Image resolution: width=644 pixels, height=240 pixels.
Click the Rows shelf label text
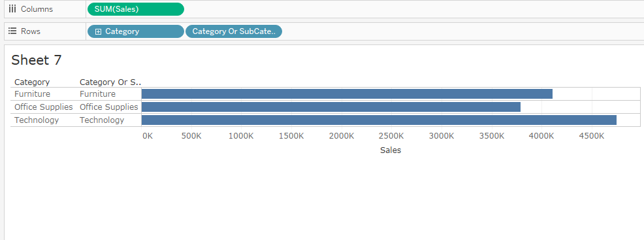pyautogui.click(x=31, y=31)
